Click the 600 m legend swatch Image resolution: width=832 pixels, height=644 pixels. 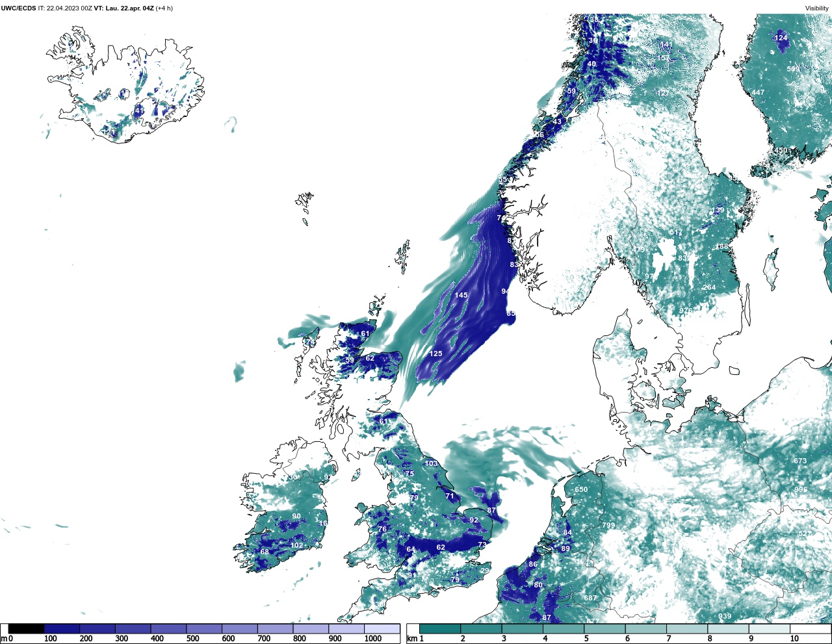[x=240, y=629]
